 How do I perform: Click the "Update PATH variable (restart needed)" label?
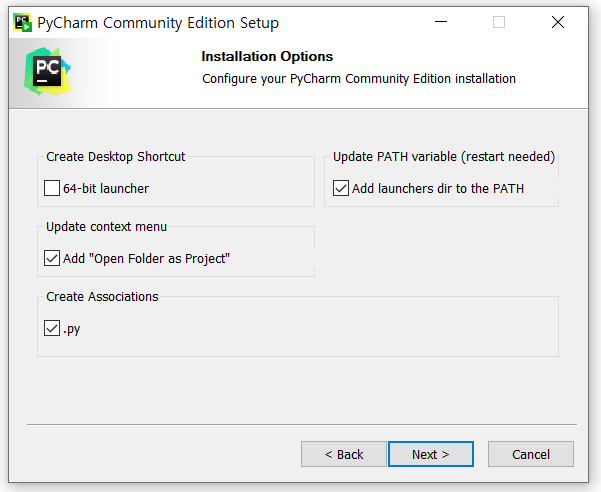click(444, 157)
